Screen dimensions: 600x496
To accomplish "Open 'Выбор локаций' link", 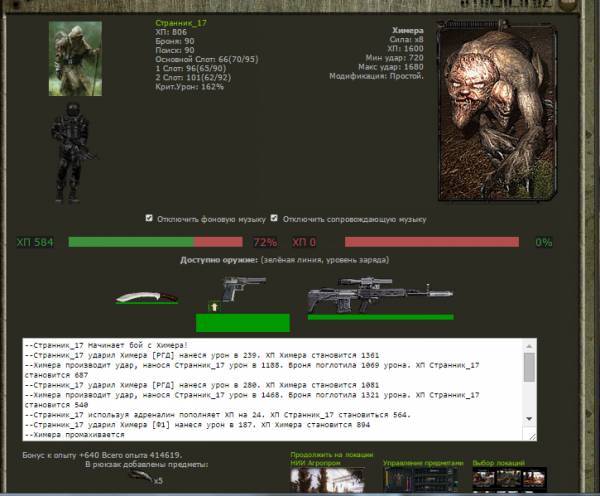I will 496,463.
